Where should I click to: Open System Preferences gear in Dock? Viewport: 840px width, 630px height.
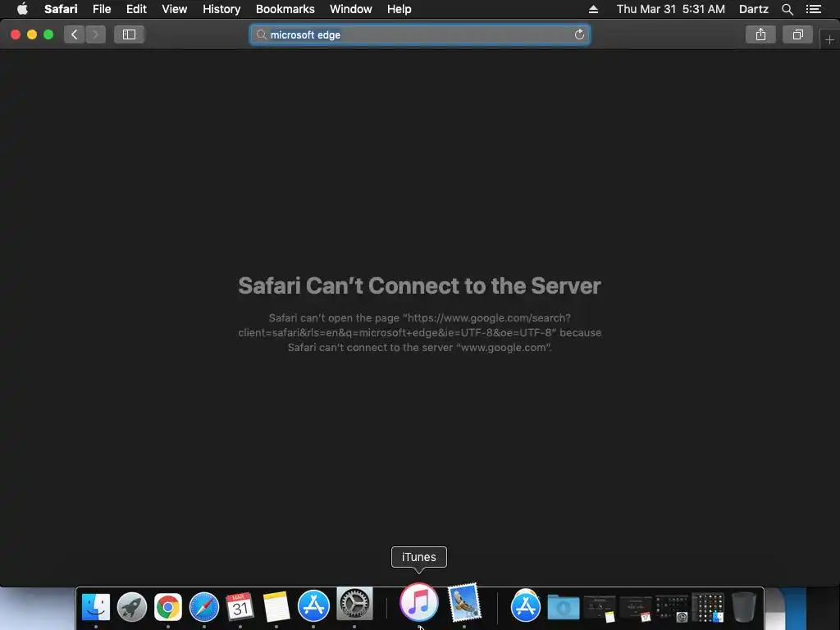click(x=354, y=604)
